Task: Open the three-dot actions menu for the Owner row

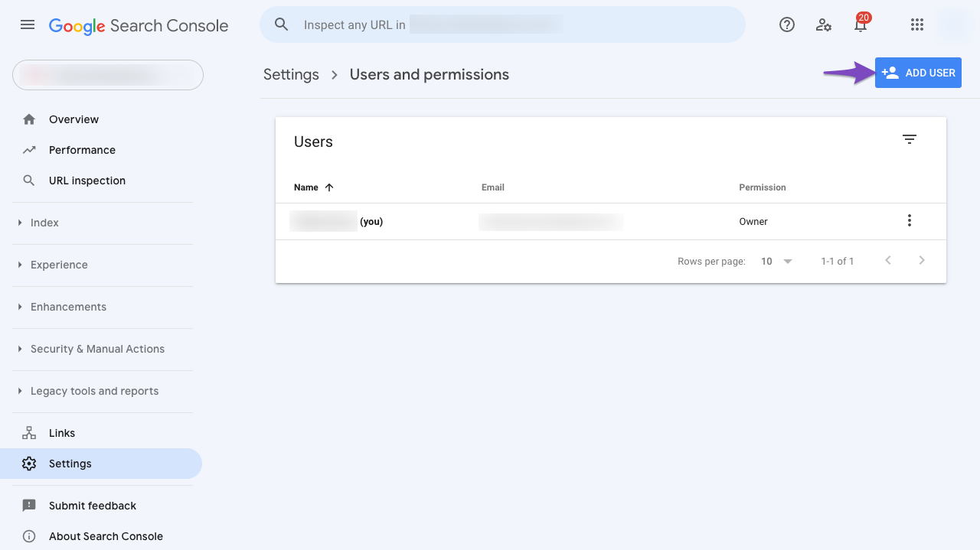Action: click(x=910, y=220)
